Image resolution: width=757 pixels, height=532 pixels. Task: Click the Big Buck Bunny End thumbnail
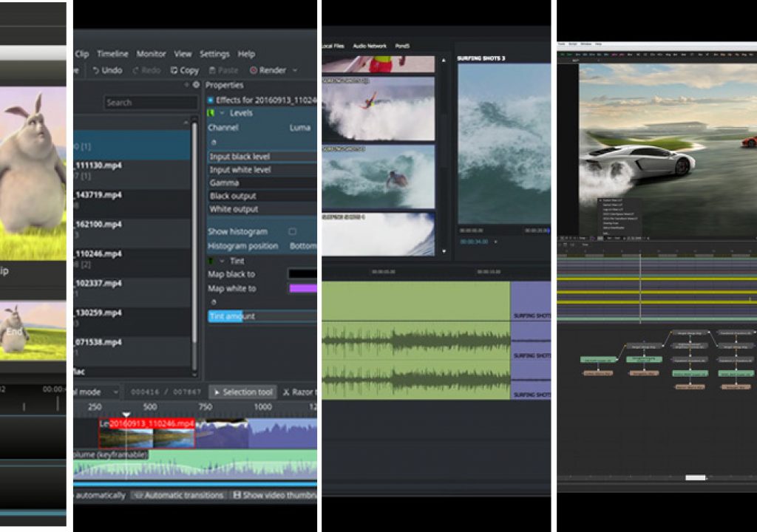pyautogui.click(x=33, y=331)
